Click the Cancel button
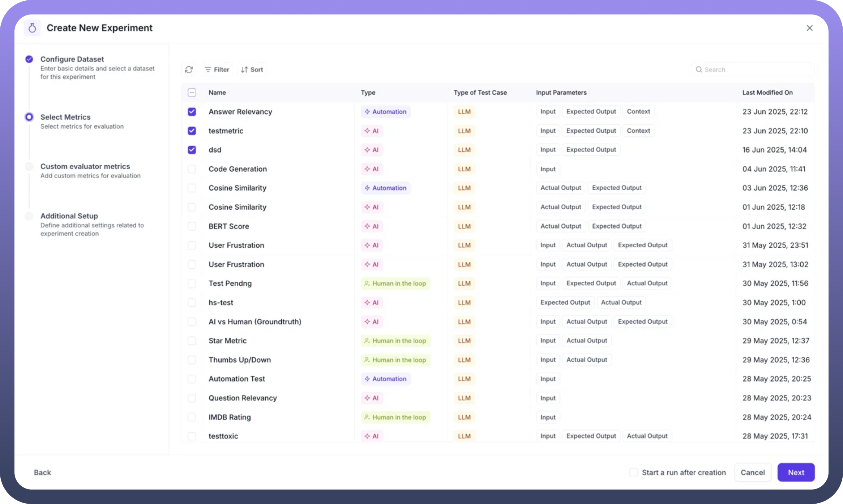843x504 pixels. (753, 472)
